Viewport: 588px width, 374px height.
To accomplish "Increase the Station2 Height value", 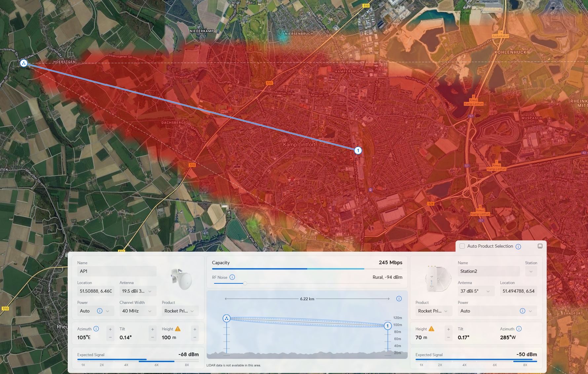I will [449, 329].
